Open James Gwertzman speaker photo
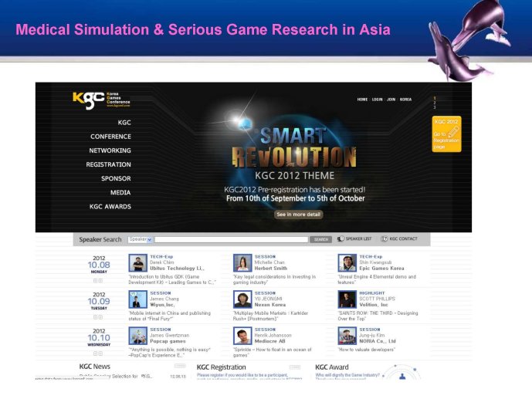 pos(137,336)
